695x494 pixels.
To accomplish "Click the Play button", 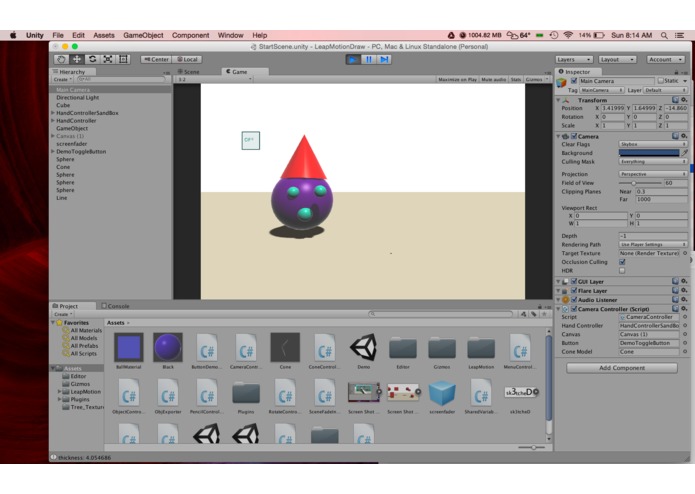I will click(353, 59).
